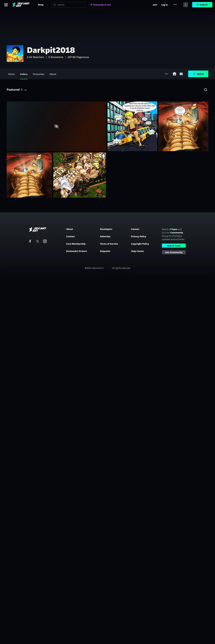Click the Submit button
The width and height of the screenshot is (215, 644).
202,5
